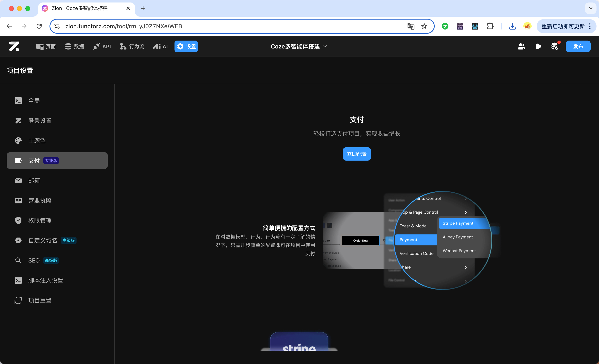Click the purple spiral extension icon
Image resolution: width=599 pixels, height=364 pixels.
(x=460, y=26)
